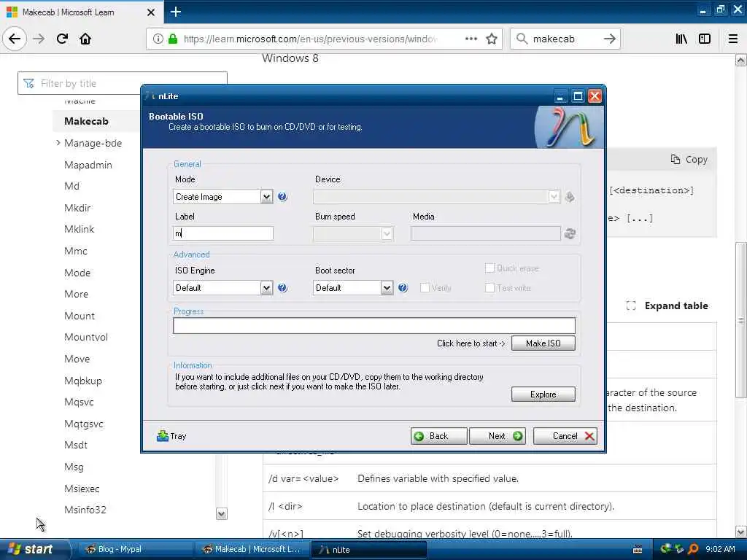Click the Back button in nLite
747x560 pixels.
tap(438, 436)
